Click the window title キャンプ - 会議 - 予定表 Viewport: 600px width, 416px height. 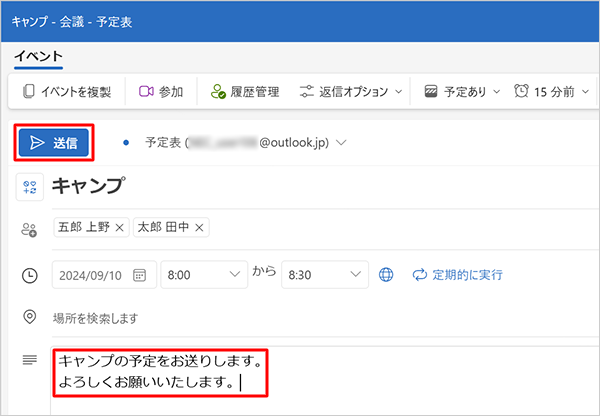(x=72, y=22)
